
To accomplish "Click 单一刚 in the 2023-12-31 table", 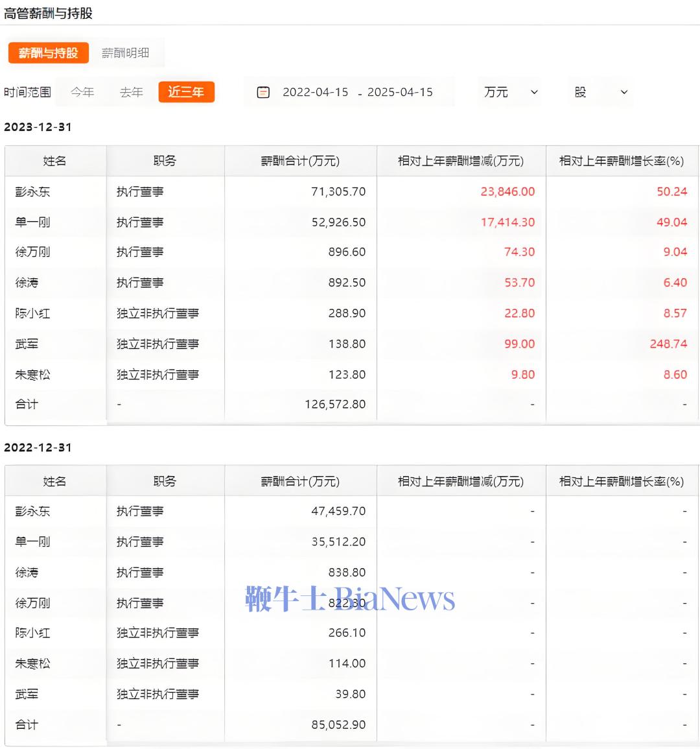I will [x=32, y=222].
